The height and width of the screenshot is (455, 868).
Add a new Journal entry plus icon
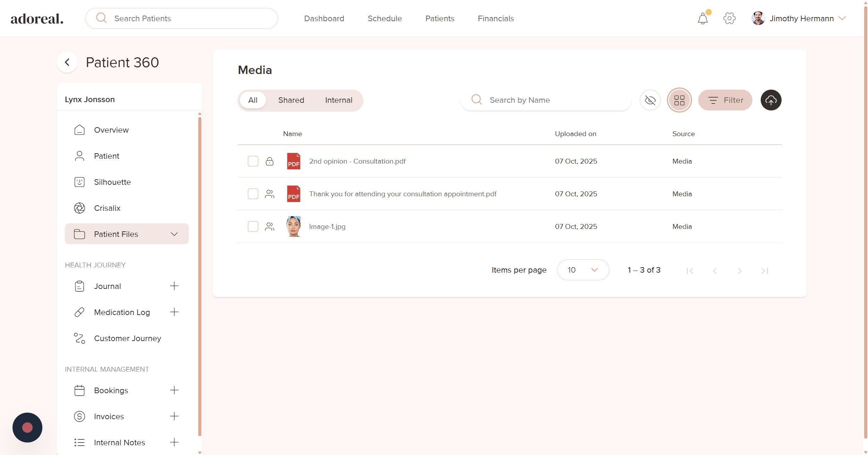[174, 286]
